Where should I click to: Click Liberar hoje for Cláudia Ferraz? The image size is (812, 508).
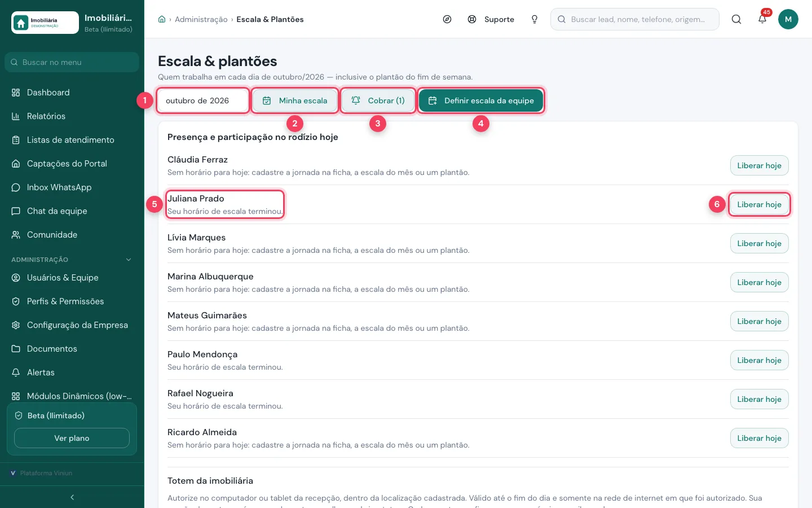[760, 165]
